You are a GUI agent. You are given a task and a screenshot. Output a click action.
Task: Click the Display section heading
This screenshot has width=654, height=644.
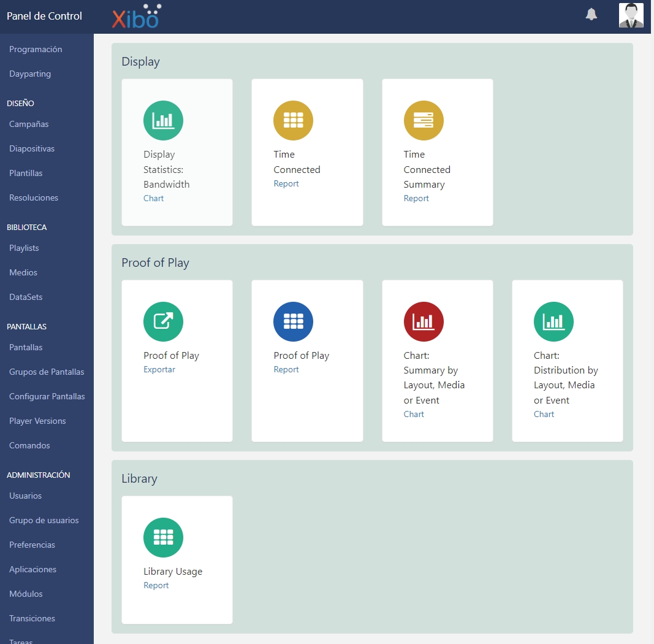coord(140,61)
